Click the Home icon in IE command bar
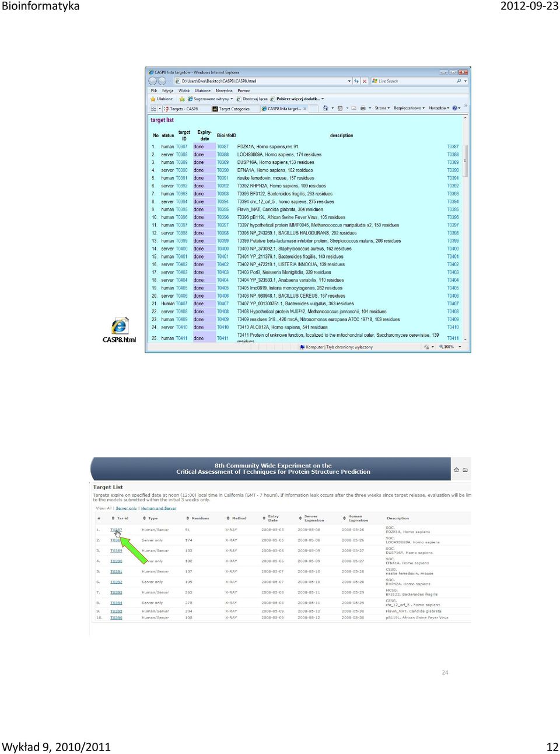Viewport: 560px width, 754px height. [325, 108]
